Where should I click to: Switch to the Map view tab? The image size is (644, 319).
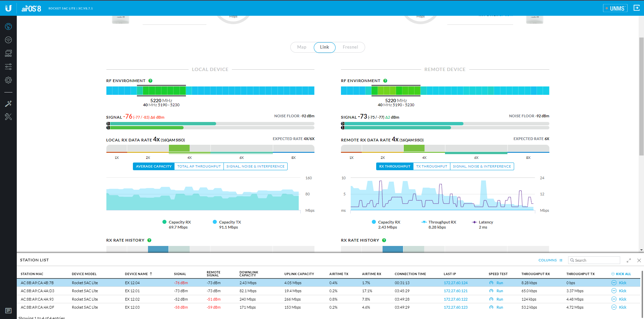302,47
